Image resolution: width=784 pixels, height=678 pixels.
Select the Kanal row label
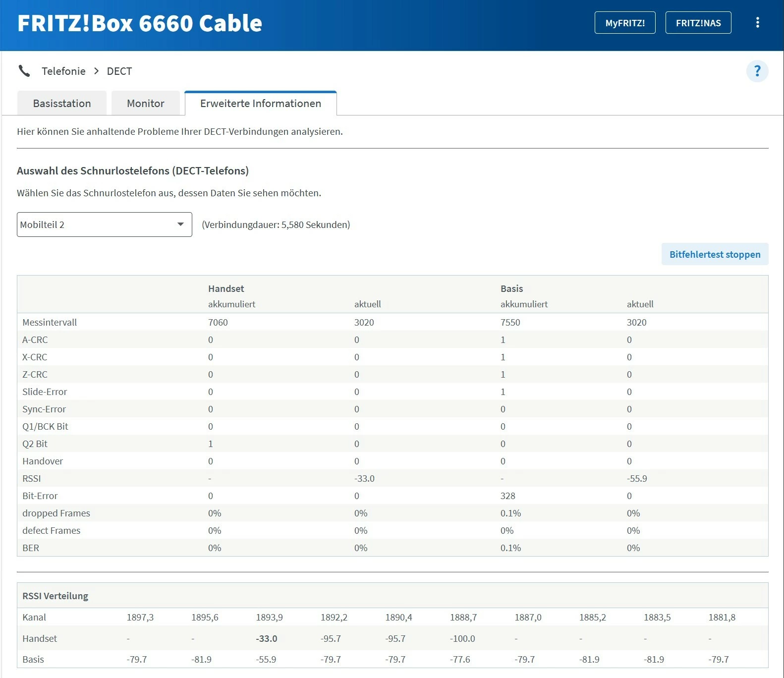[34, 617]
